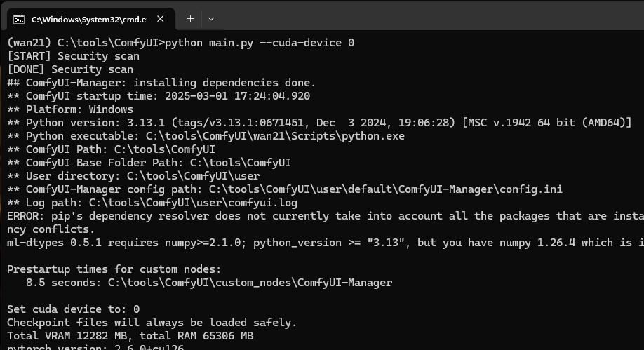Viewport: 644px width, 350px height.
Task: Click the Python executable path line
Action: (x=206, y=136)
